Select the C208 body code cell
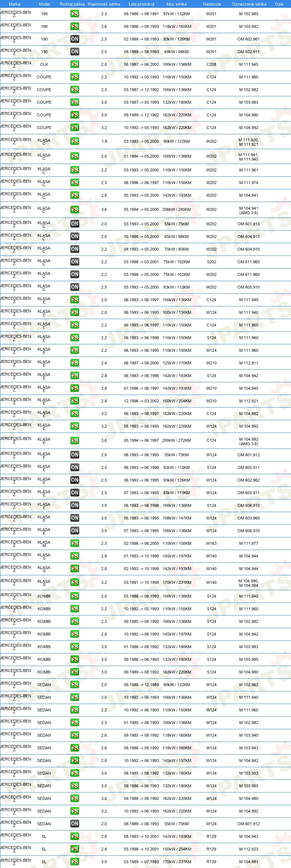Image resolution: width=291 pixels, height=868 pixels. [211, 64]
